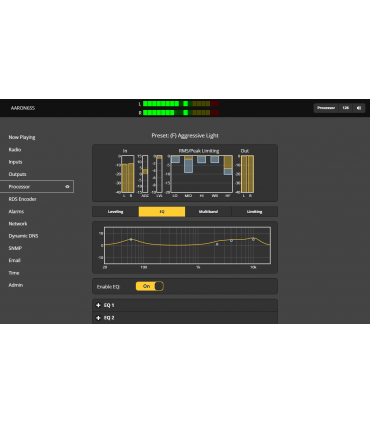
Task: Click the speaker icon in top bar
Action: click(359, 108)
